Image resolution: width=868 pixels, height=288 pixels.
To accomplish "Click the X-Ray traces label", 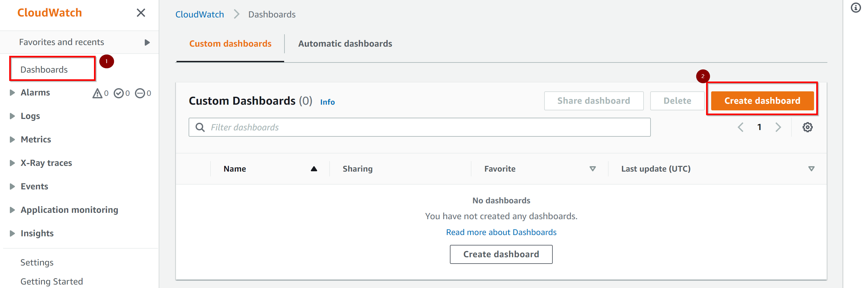I will 46,163.
